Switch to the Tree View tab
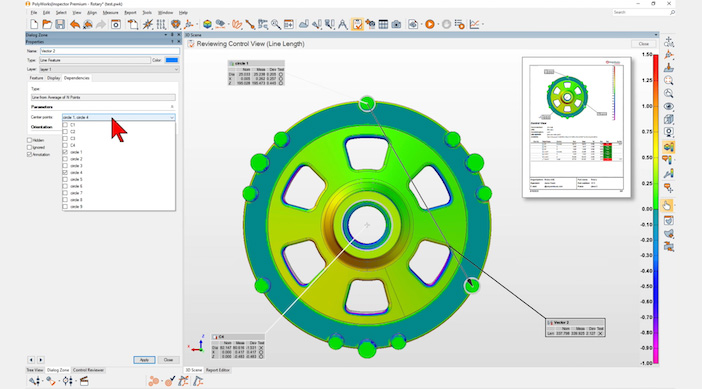 point(35,370)
